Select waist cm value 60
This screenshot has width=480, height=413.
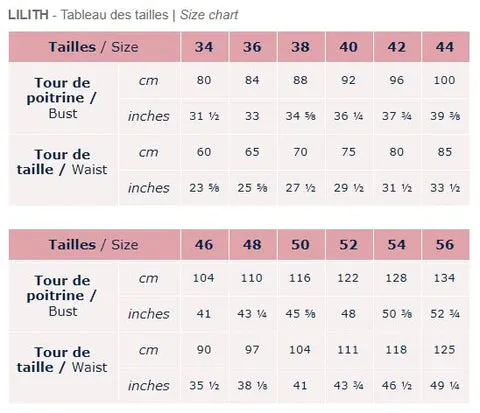tap(204, 152)
